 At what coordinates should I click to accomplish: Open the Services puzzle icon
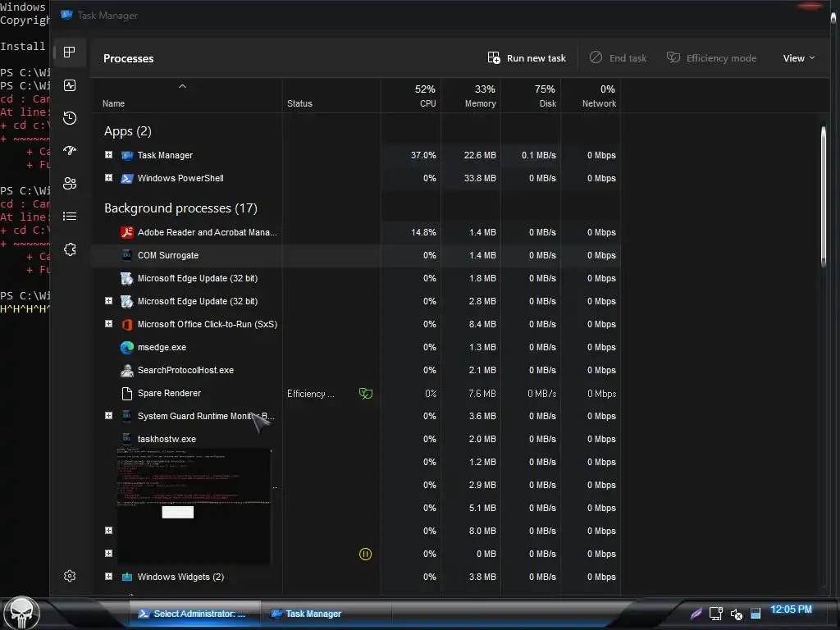point(70,249)
